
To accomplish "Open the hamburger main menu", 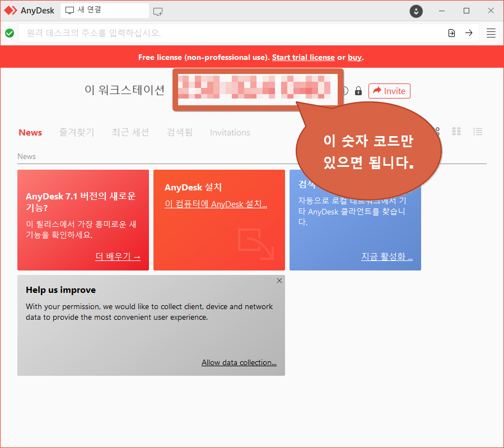I will [491, 33].
